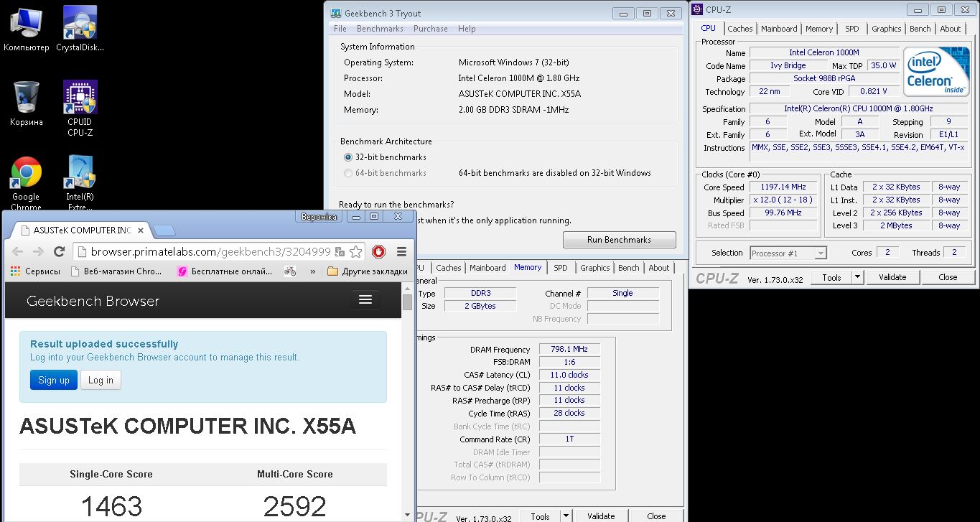This screenshot has height=522, width=980.
Task: Click the Intel Celeron inside logo
Action: [x=936, y=73]
